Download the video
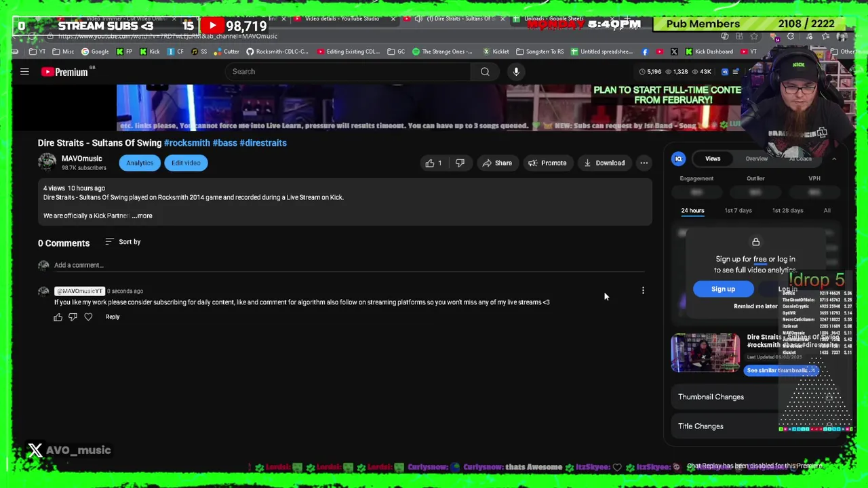 click(x=604, y=163)
